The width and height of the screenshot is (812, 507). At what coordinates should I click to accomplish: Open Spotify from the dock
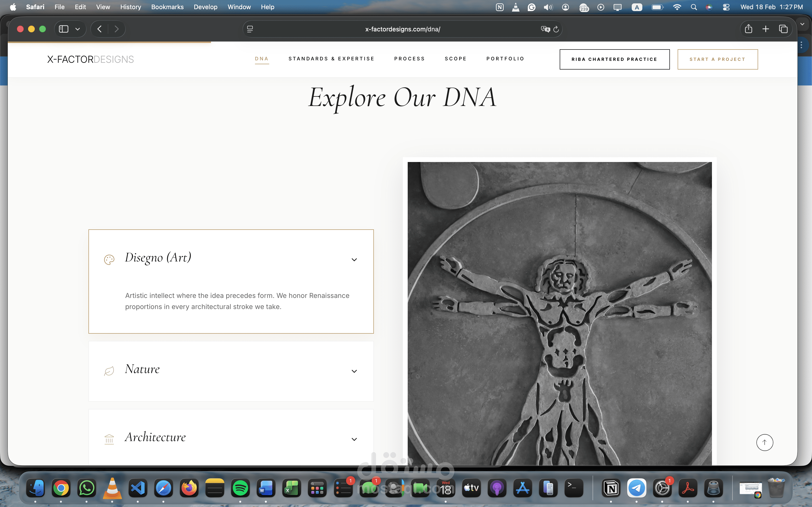click(x=240, y=488)
